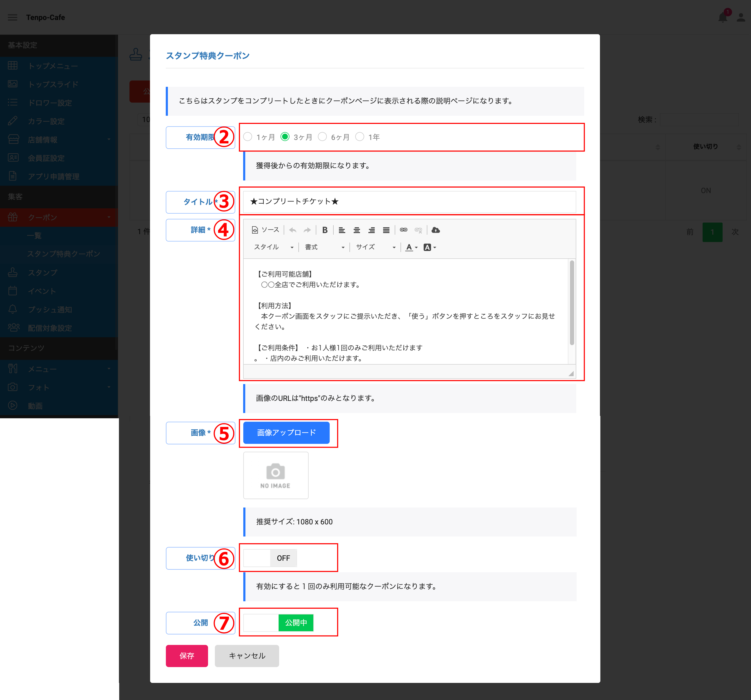Click the 検索 search field behind the dialog
Screen dimensions: 751x700
pyautogui.click(x=699, y=119)
